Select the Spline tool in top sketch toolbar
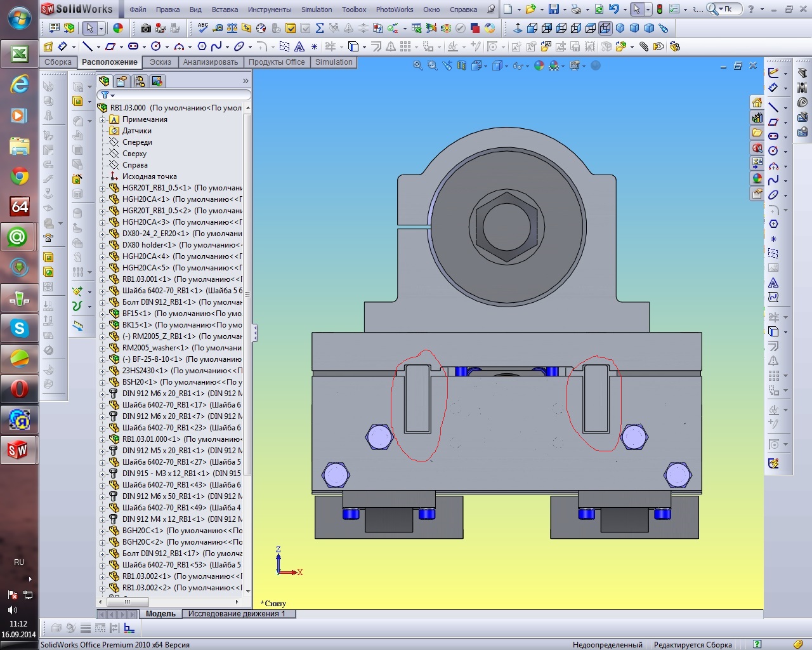The width and height of the screenshot is (812, 650). [x=216, y=46]
